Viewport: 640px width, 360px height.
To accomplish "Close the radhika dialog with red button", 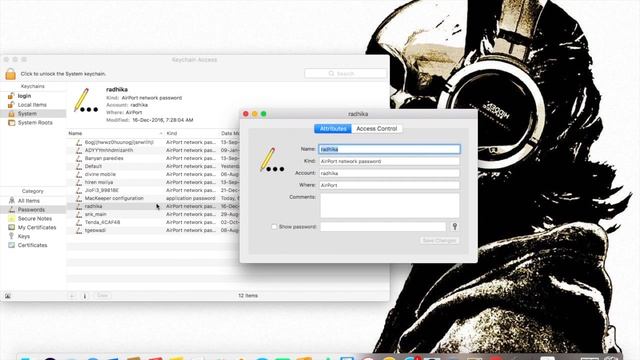I will pyautogui.click(x=246, y=114).
